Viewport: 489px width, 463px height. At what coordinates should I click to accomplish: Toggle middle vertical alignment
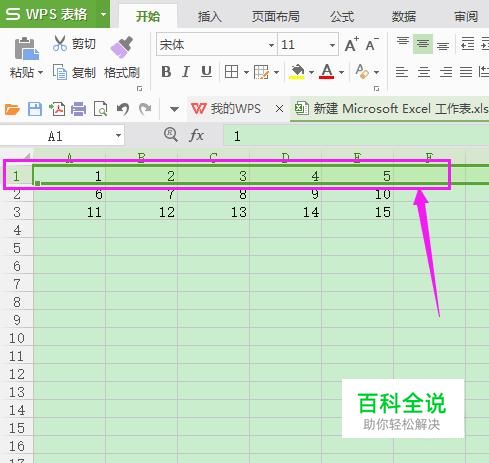(x=423, y=44)
